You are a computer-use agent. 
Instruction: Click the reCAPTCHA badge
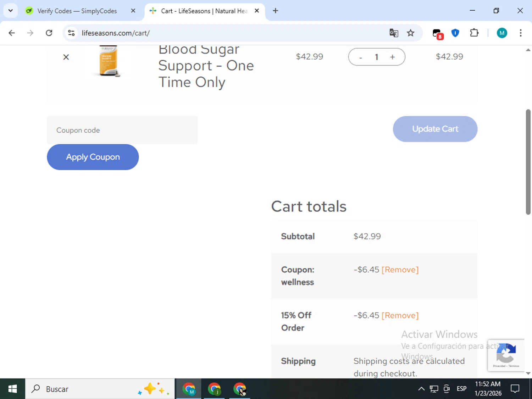point(506,355)
